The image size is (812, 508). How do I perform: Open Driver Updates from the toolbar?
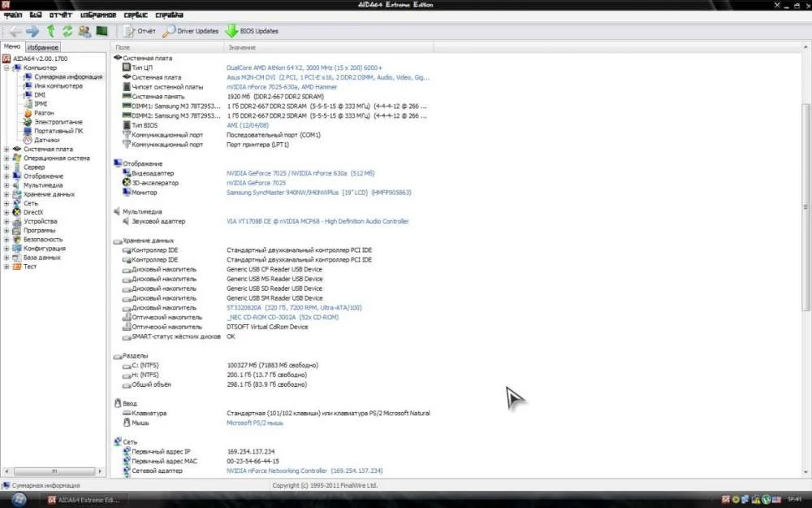pyautogui.click(x=191, y=31)
